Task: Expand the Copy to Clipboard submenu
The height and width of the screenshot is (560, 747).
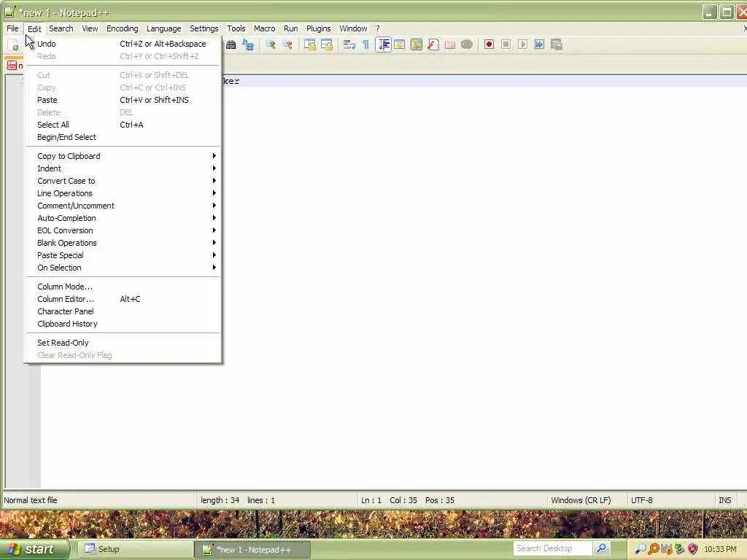Action: [x=123, y=156]
